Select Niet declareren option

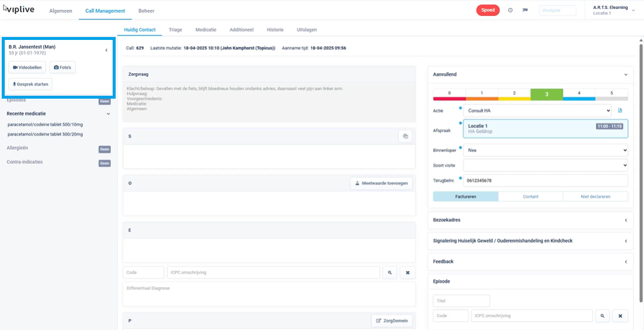coord(595,197)
